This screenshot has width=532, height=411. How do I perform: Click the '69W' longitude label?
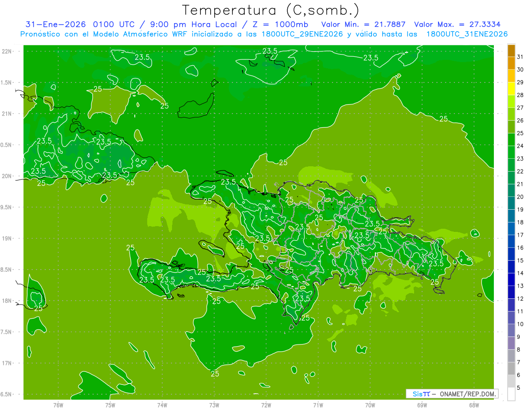pos(422,405)
